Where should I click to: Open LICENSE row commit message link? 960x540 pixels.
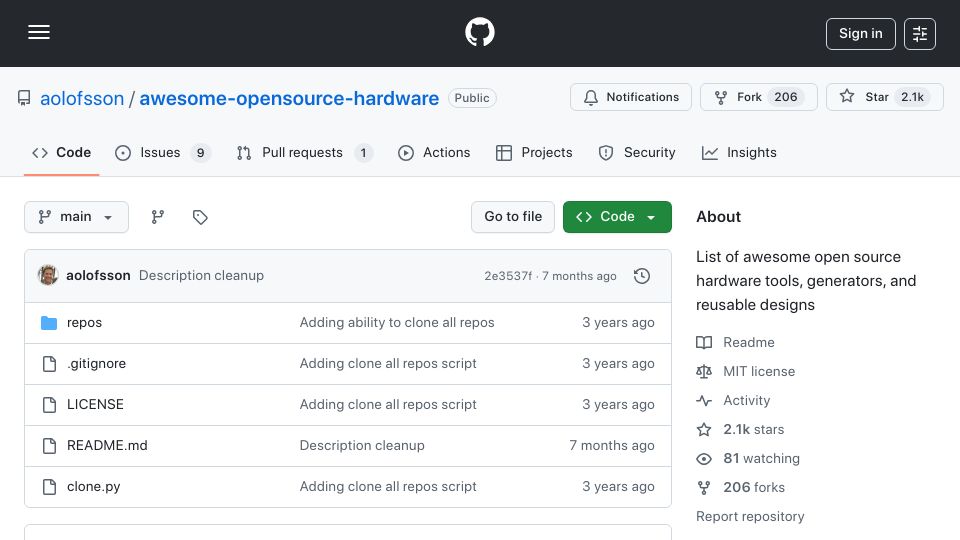click(388, 405)
